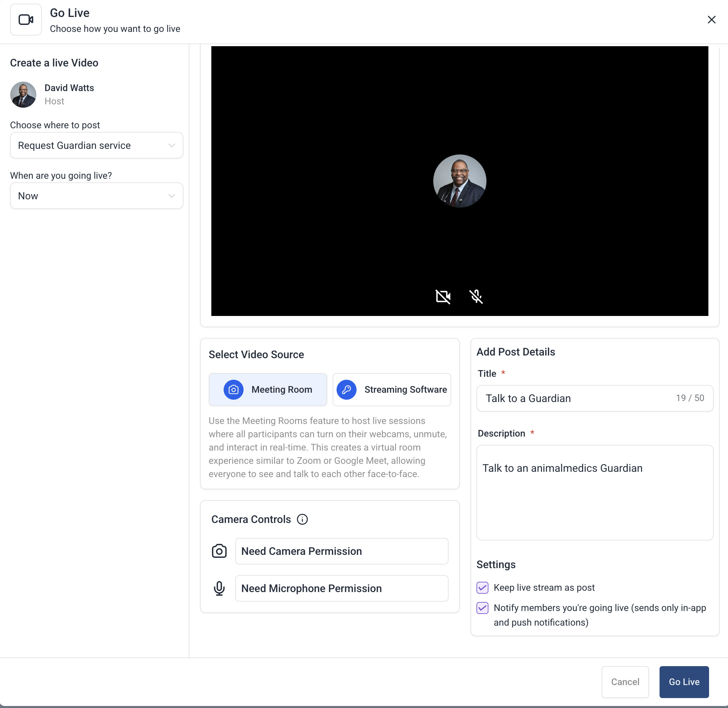This screenshot has width=728, height=708.
Task: Open the Need Camera Permission selector
Action: tap(341, 551)
